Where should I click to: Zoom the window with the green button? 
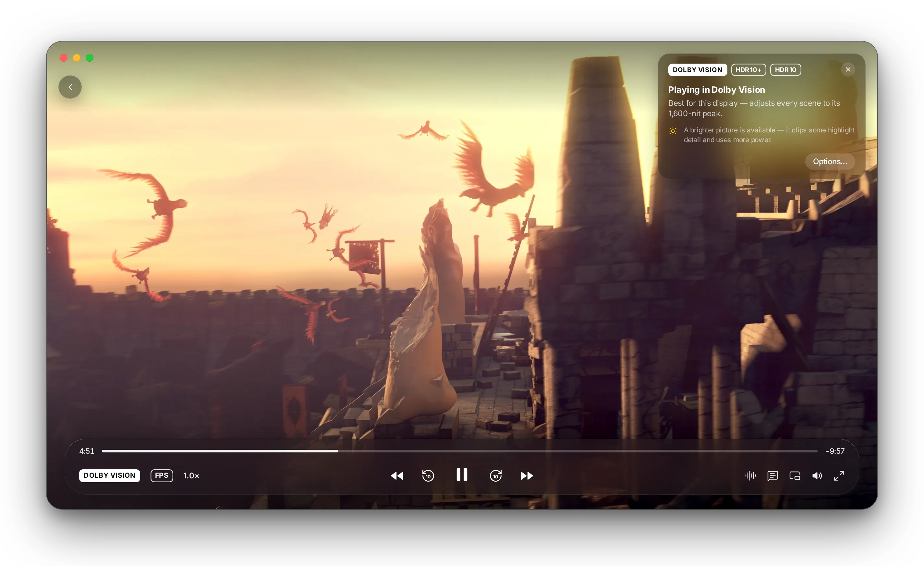pos(89,58)
